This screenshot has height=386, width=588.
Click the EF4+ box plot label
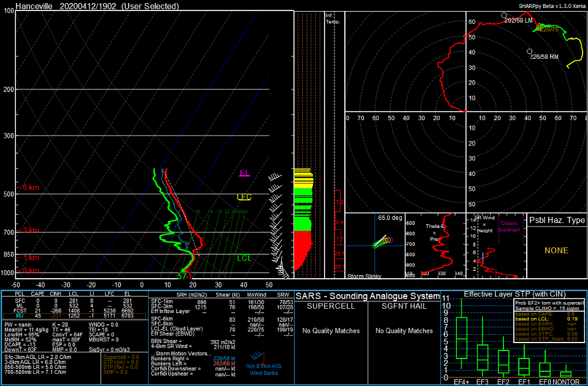point(462,382)
